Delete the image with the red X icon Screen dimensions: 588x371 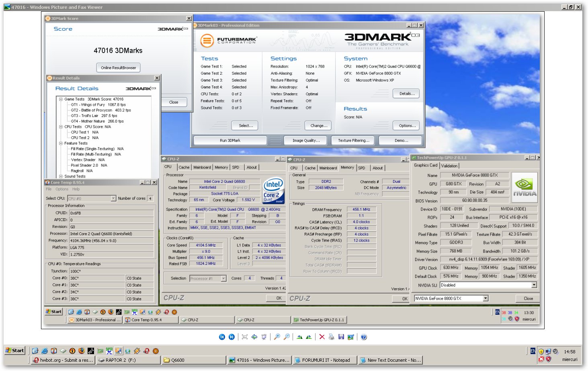(x=322, y=337)
